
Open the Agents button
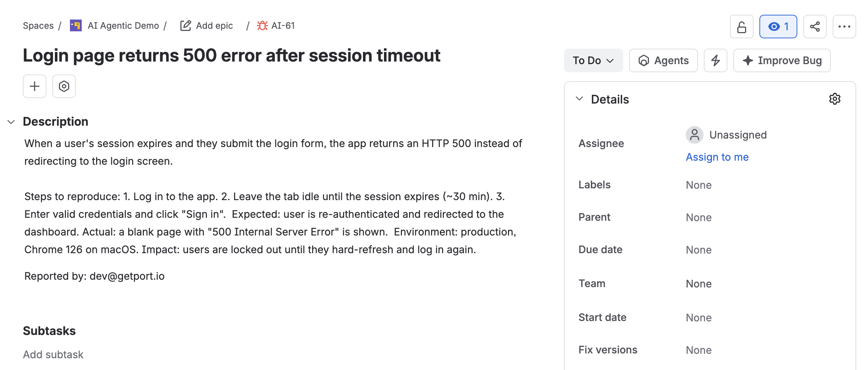663,60
